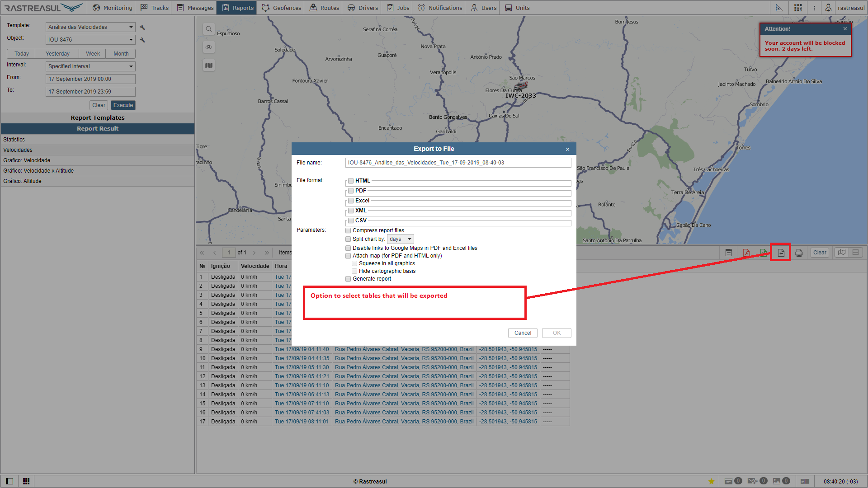Image resolution: width=868 pixels, height=488 pixels.
Task: Check the Excel file format checkbox
Action: (x=351, y=201)
